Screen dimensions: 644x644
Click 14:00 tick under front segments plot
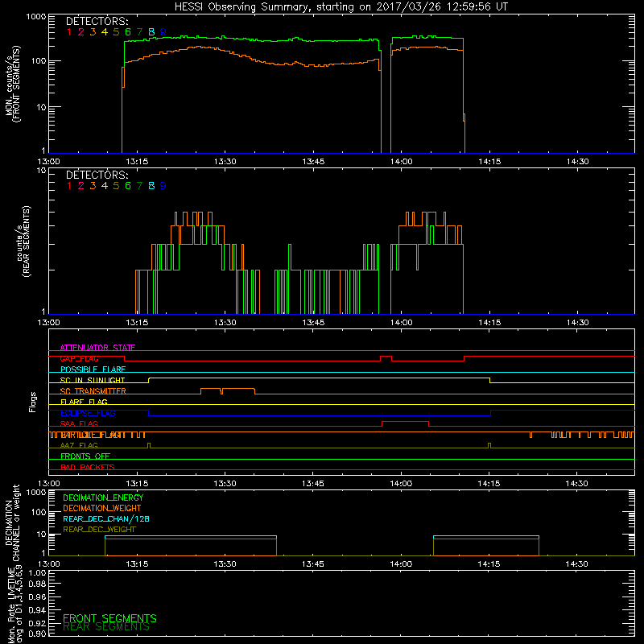401,162
